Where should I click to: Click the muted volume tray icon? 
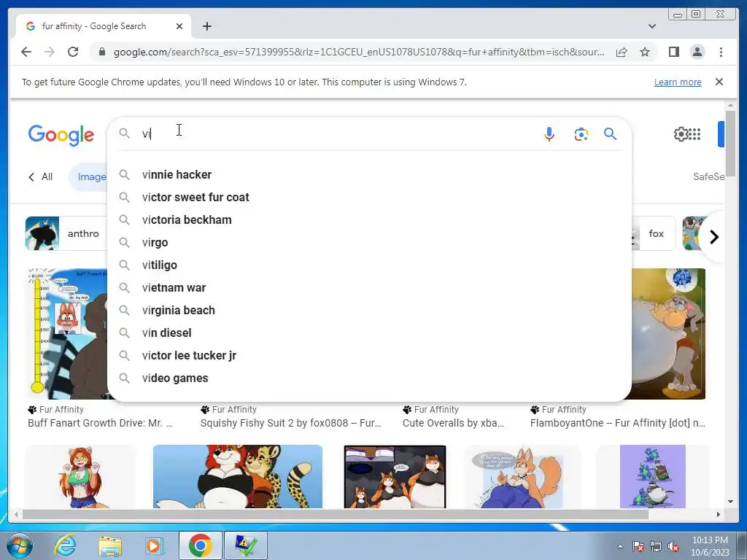coord(674,547)
